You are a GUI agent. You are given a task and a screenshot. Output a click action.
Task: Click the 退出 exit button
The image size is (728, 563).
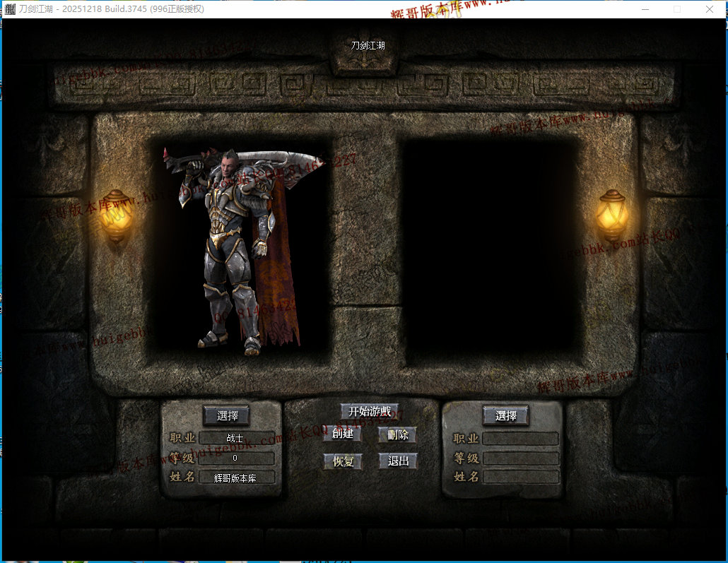click(x=398, y=461)
